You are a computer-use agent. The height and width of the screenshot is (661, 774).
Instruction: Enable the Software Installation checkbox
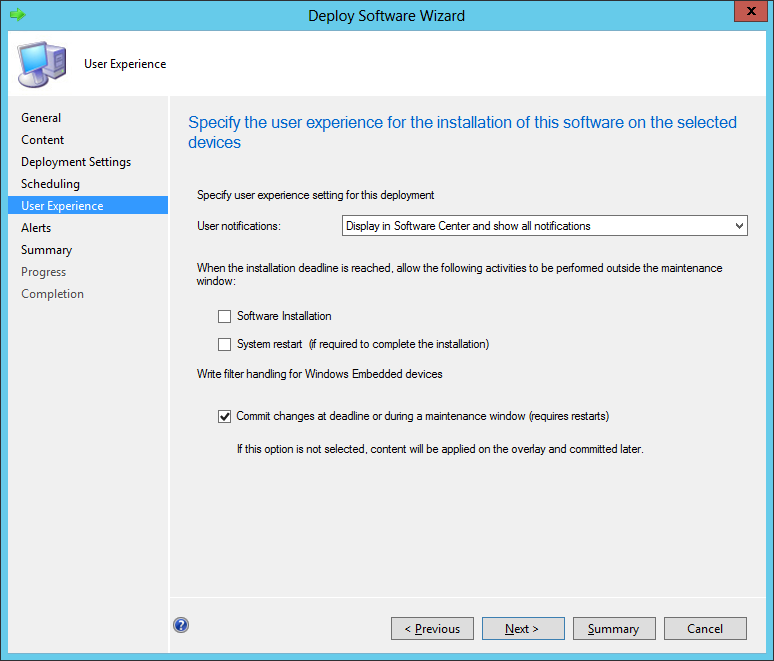224,316
